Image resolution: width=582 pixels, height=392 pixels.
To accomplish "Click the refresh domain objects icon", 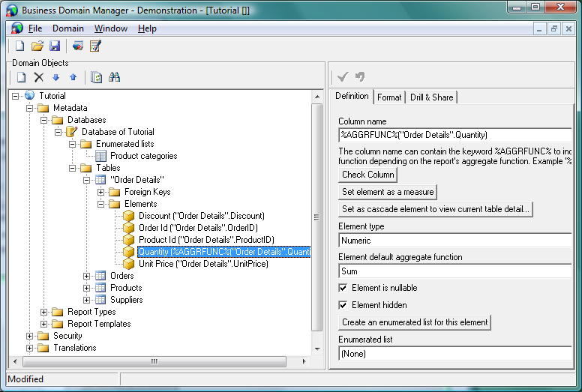I will 96,77.
